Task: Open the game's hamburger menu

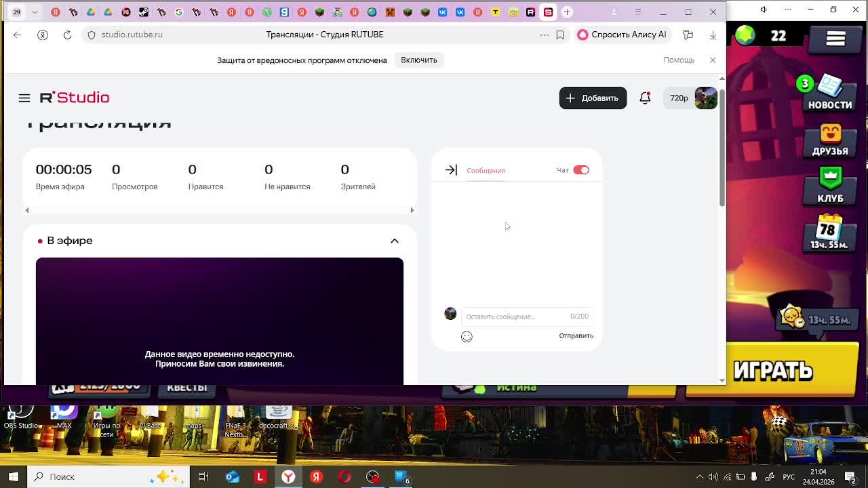Action: click(835, 39)
